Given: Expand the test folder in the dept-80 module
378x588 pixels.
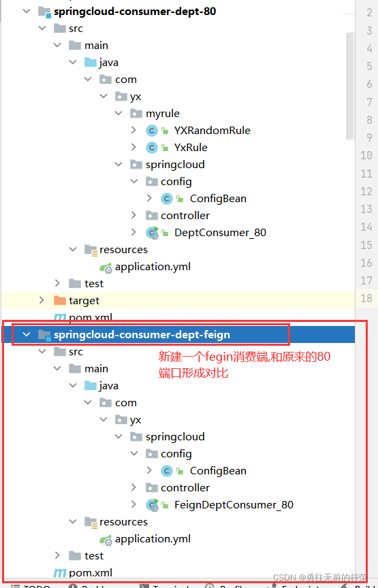Looking at the screenshot, I should pyautogui.click(x=57, y=283).
